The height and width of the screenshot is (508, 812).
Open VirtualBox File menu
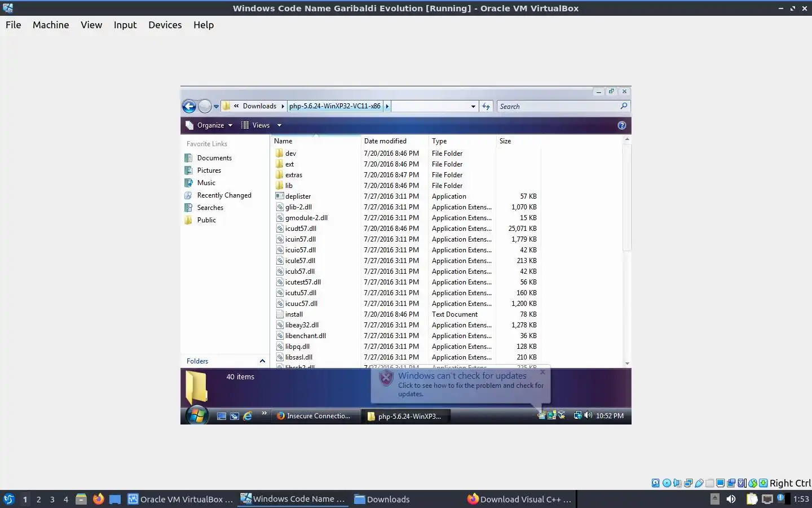[x=14, y=25]
